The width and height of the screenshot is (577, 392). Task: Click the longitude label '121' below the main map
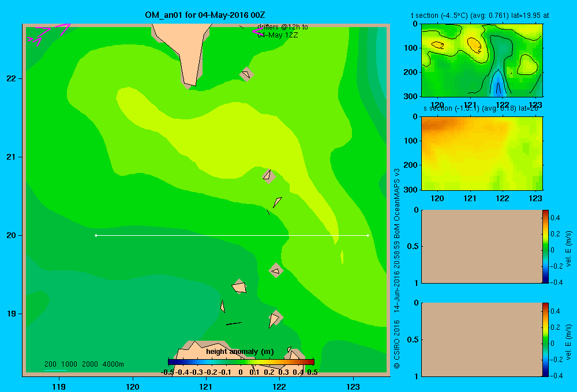(206, 386)
